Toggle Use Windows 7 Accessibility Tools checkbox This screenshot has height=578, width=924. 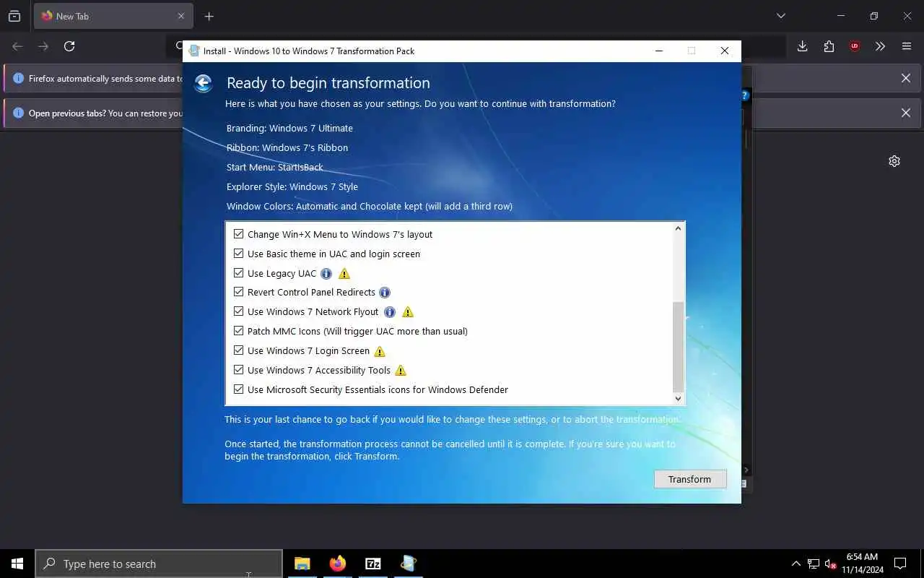(238, 370)
